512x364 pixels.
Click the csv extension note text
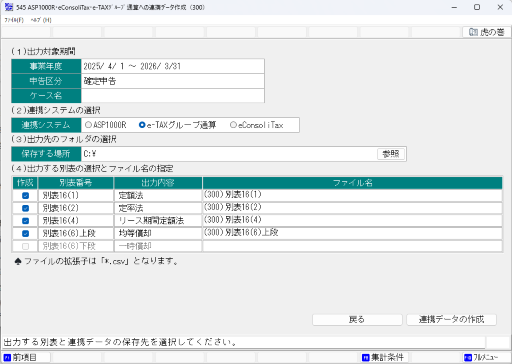(x=97, y=261)
